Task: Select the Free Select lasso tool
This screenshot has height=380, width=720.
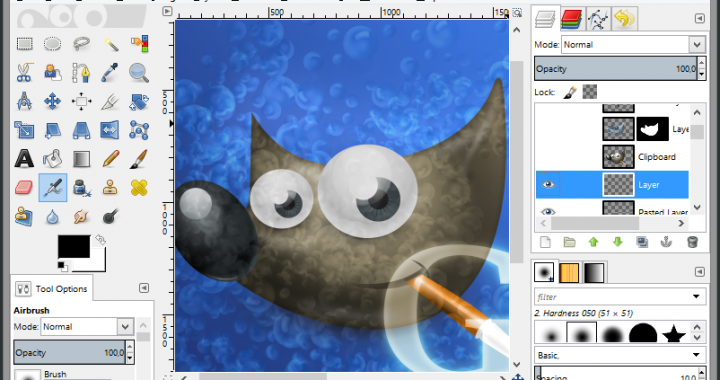Action: (81, 44)
